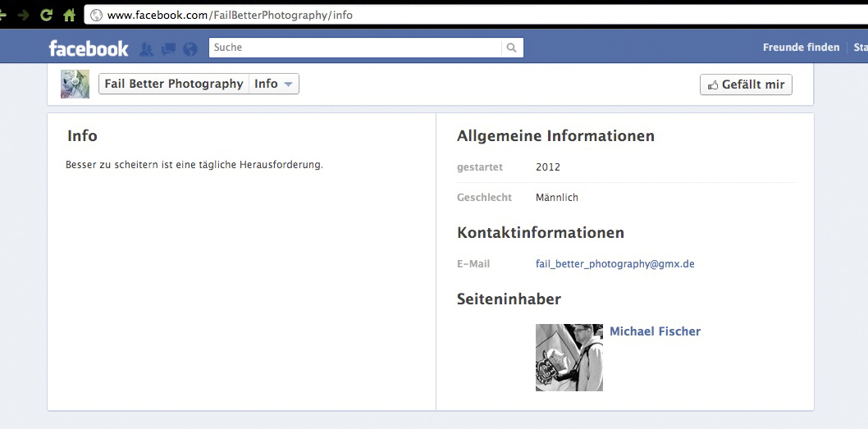
Task: Click the Fail Better Photography page thumbnail
Action: click(x=75, y=84)
